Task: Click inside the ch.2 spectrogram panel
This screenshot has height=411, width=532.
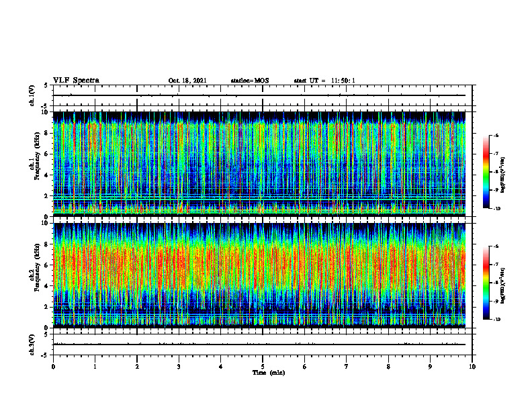Action: pyautogui.click(x=259, y=275)
